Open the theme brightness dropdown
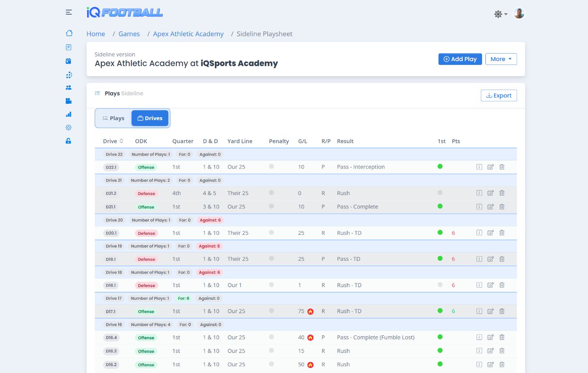Image resolution: width=588 pixels, height=373 pixels. coord(500,14)
